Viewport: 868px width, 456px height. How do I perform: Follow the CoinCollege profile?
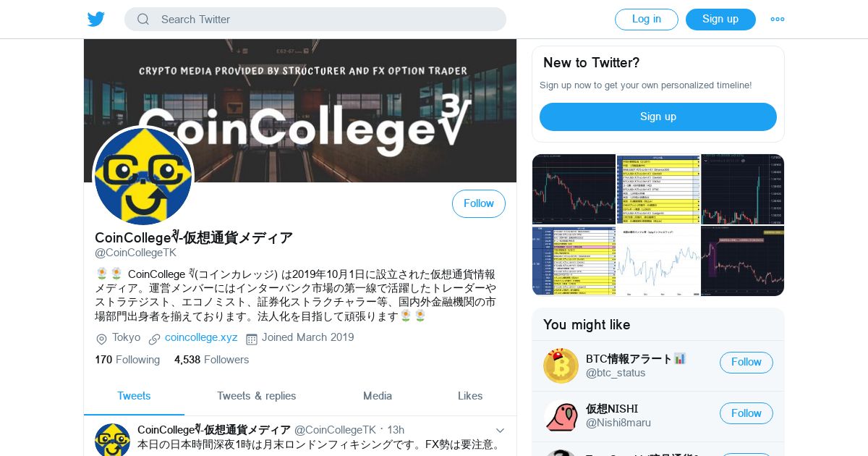(x=479, y=204)
